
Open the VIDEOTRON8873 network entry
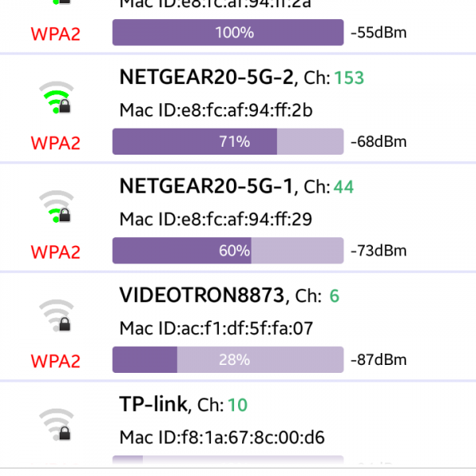(201, 296)
